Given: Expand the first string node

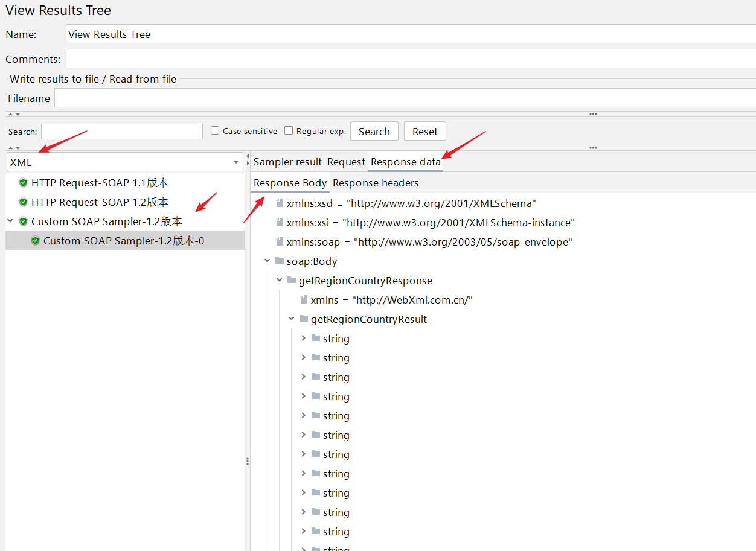Looking at the screenshot, I should [303, 339].
